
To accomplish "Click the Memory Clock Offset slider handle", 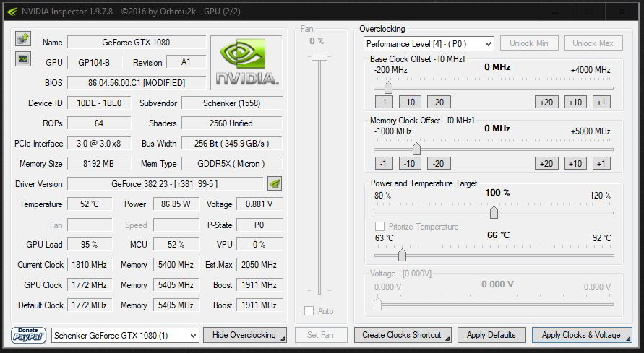I will pyautogui.click(x=416, y=149).
